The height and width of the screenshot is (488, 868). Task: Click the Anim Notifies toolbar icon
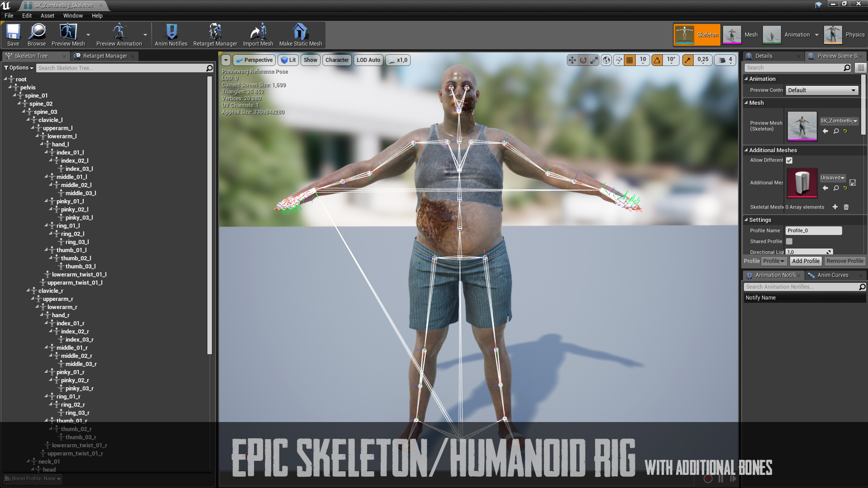coord(171,35)
